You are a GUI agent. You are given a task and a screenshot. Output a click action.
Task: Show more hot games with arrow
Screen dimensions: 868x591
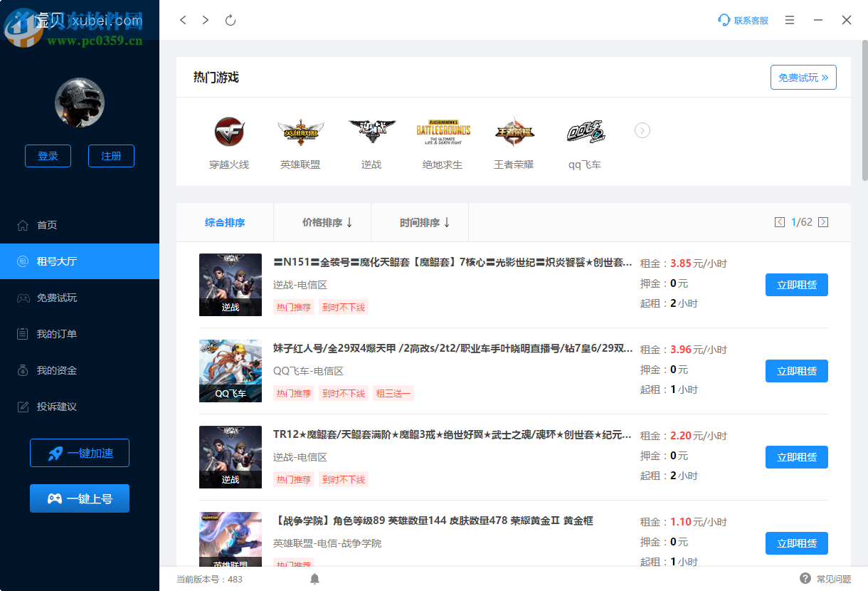(642, 130)
